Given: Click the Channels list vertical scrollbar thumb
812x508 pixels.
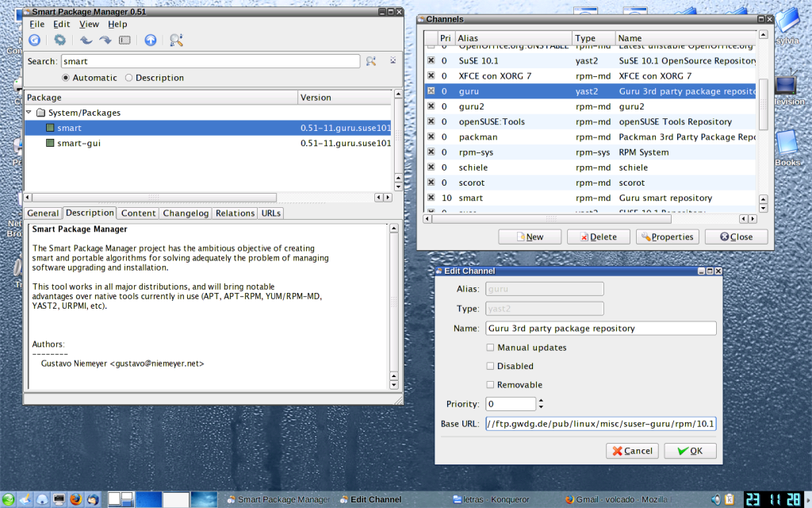Looking at the screenshot, I should [x=764, y=104].
